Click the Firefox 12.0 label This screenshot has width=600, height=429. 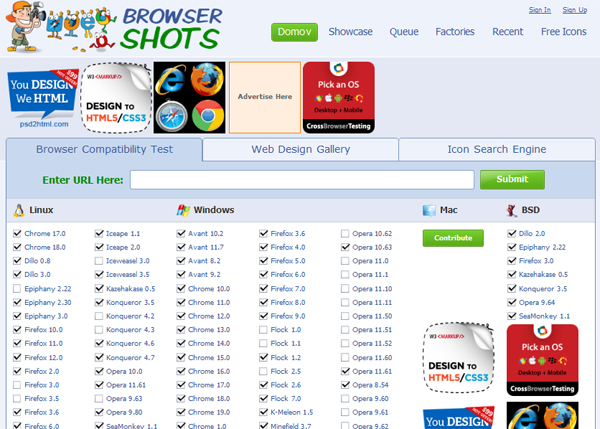pos(44,357)
